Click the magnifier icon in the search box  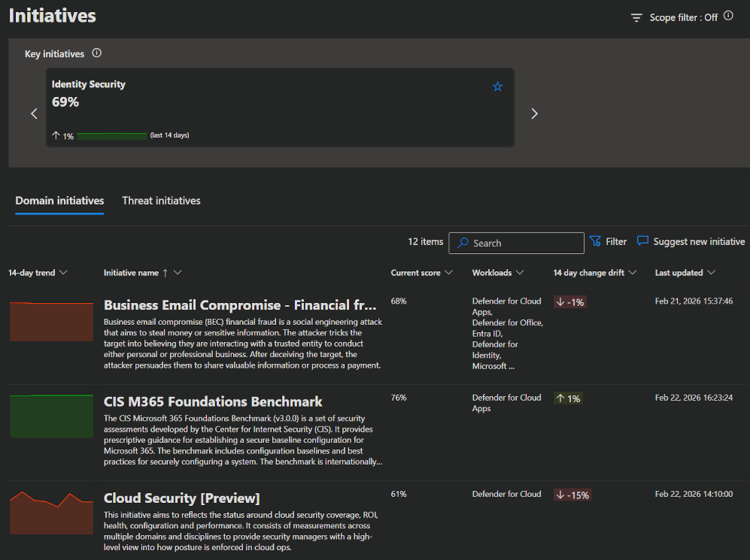[x=463, y=244]
